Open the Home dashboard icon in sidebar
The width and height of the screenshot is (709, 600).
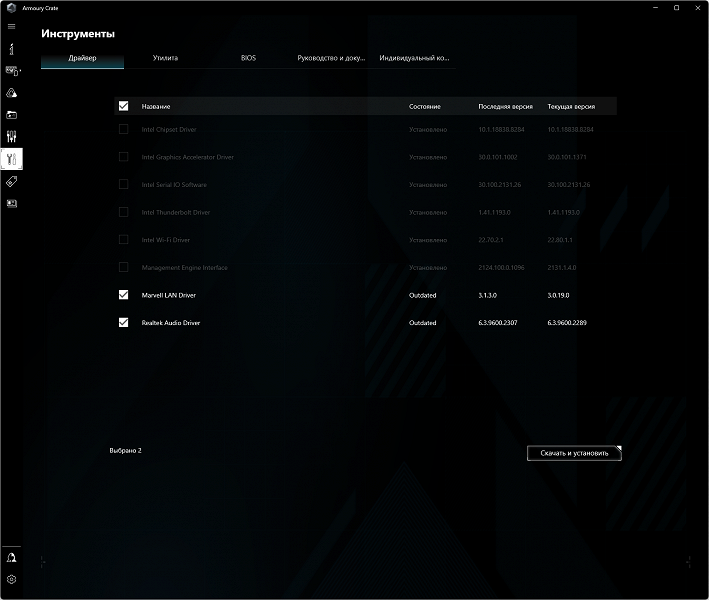click(11, 48)
